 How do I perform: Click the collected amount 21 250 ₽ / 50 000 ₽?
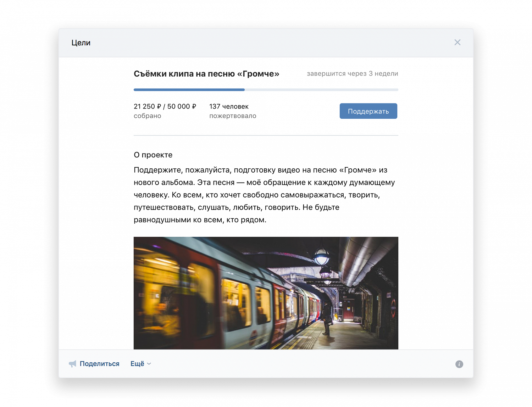pyautogui.click(x=165, y=106)
